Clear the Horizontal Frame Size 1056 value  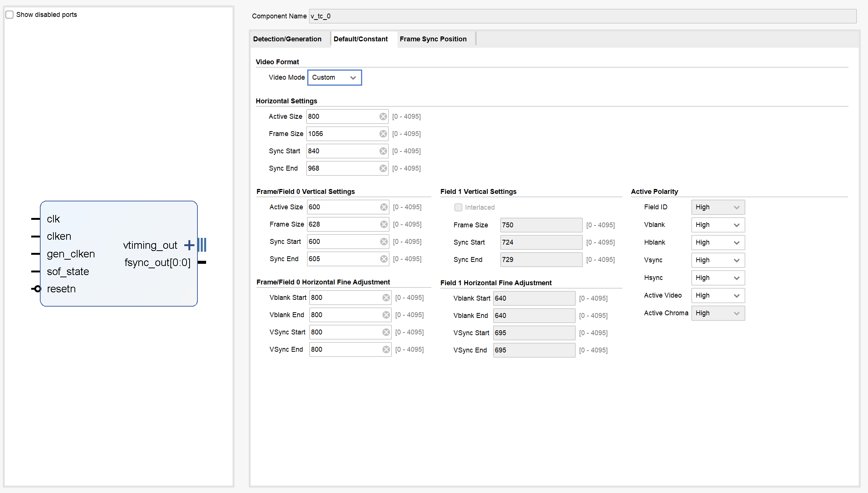click(x=383, y=134)
